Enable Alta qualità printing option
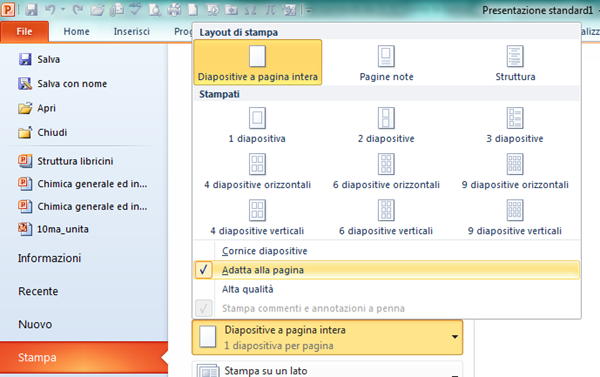The image size is (600, 377). click(x=386, y=289)
